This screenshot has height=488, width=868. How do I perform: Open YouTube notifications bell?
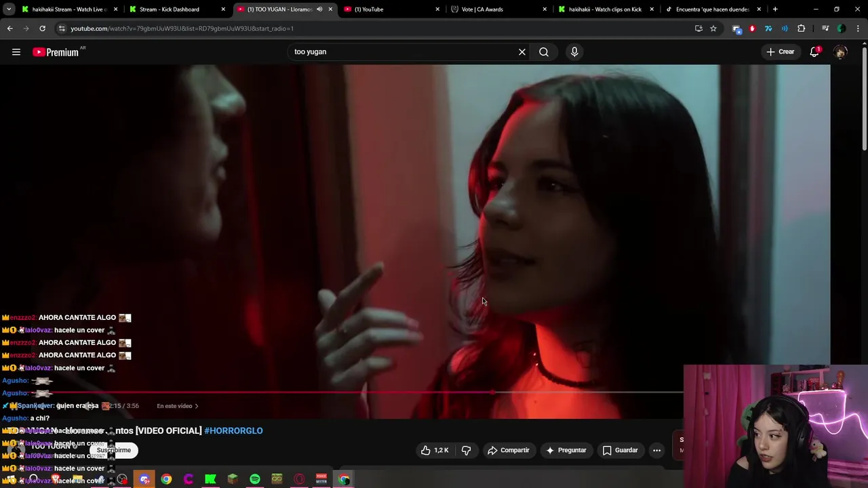814,52
